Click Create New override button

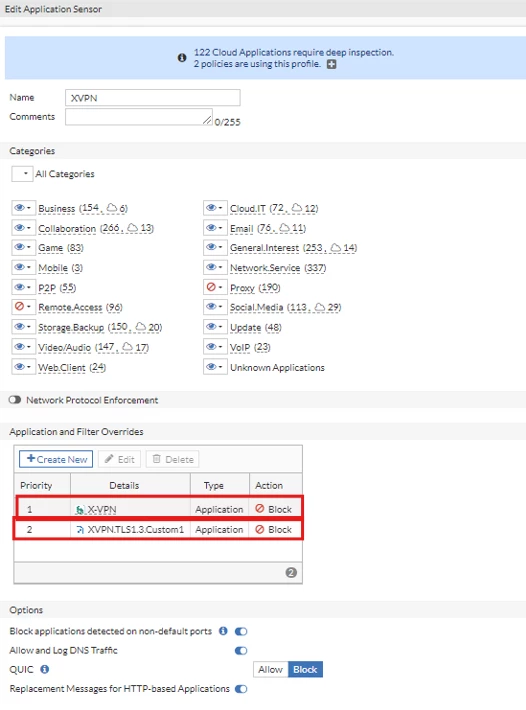pos(56,459)
